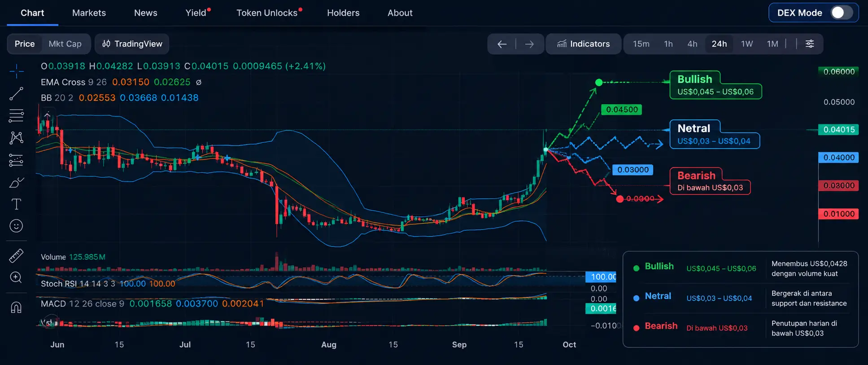Click the MACD 12 26 close 9 label
The height and width of the screenshot is (365, 868).
tap(83, 303)
